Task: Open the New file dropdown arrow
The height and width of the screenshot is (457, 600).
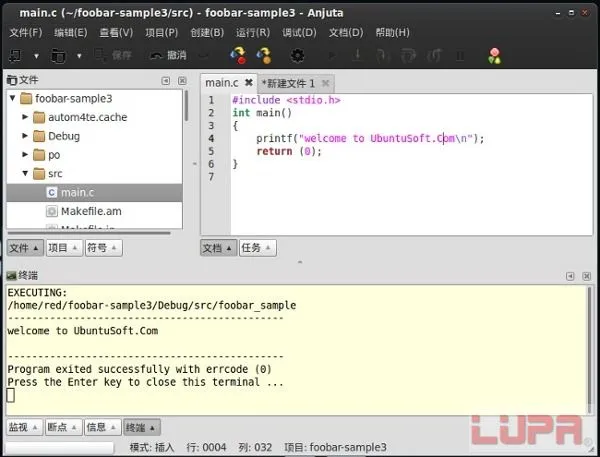Action: (x=36, y=56)
